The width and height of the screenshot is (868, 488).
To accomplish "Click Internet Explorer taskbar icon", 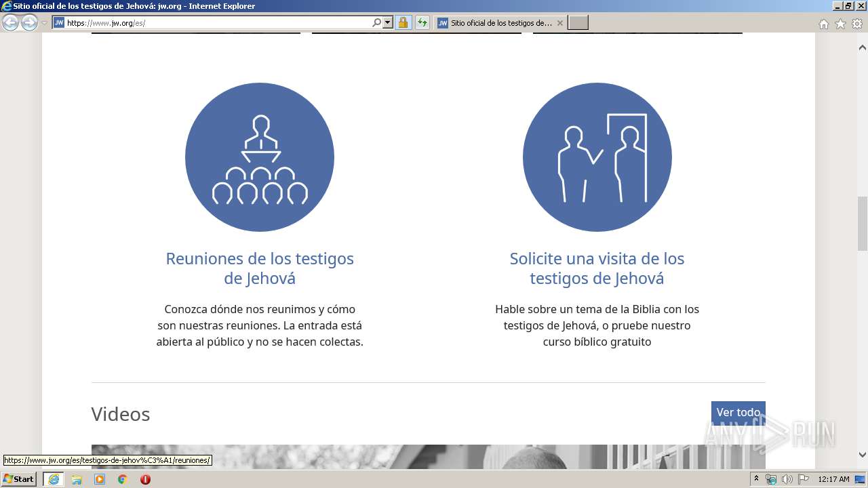I will point(54,479).
